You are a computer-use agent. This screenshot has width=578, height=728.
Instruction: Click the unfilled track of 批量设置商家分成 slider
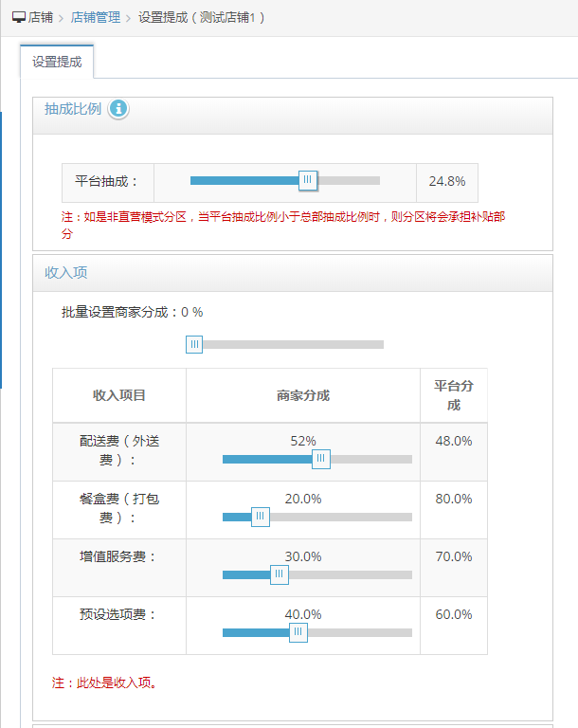(293, 344)
